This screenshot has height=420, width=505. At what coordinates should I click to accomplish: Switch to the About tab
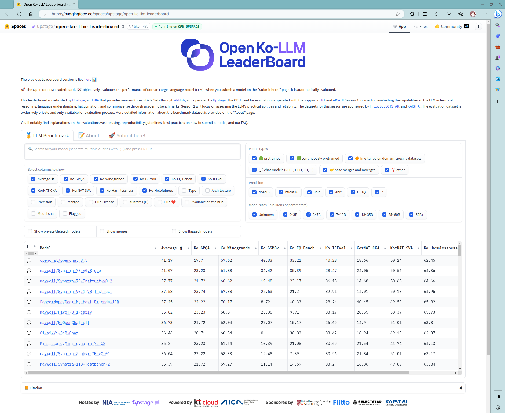[x=89, y=135]
